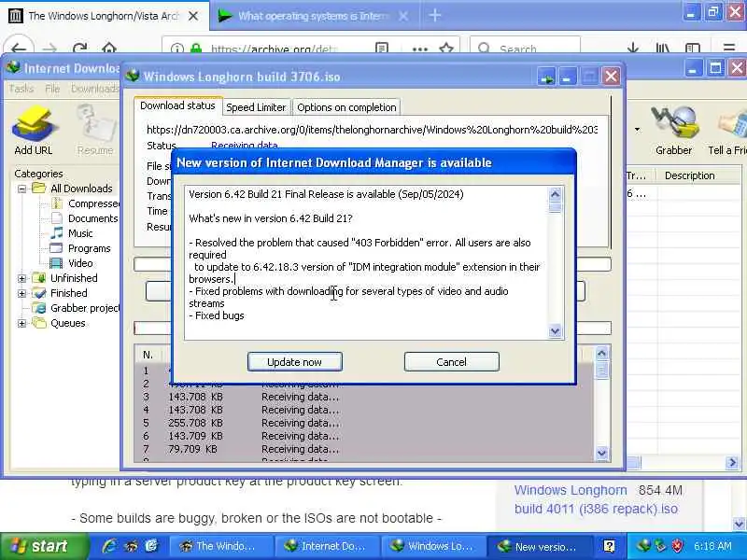Click the N. column header in connections list

[148, 355]
